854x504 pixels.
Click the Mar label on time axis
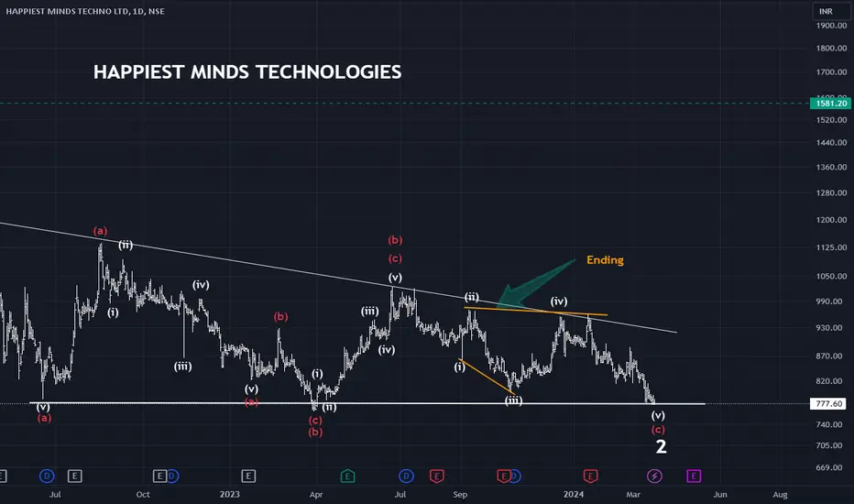(633, 495)
